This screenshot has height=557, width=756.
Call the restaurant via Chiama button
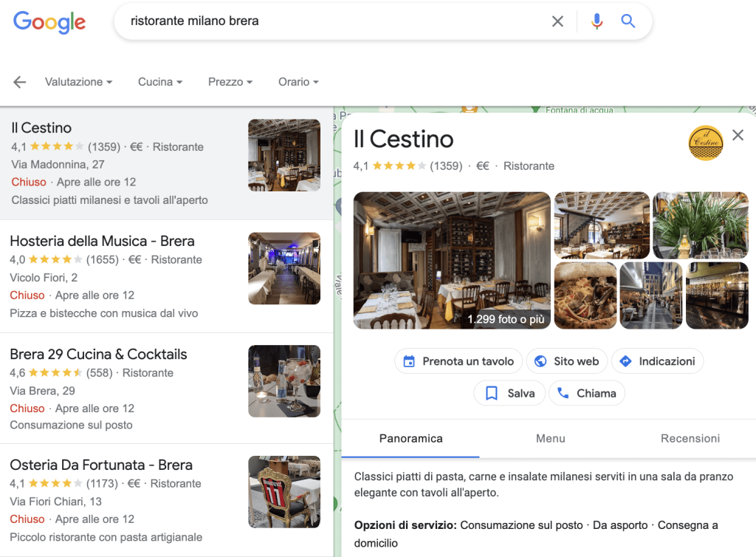(587, 394)
